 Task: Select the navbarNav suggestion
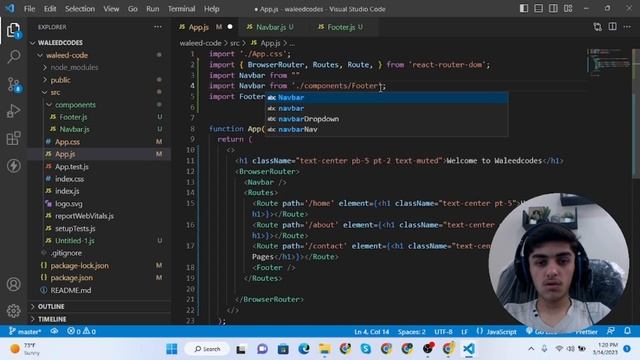tap(387, 129)
